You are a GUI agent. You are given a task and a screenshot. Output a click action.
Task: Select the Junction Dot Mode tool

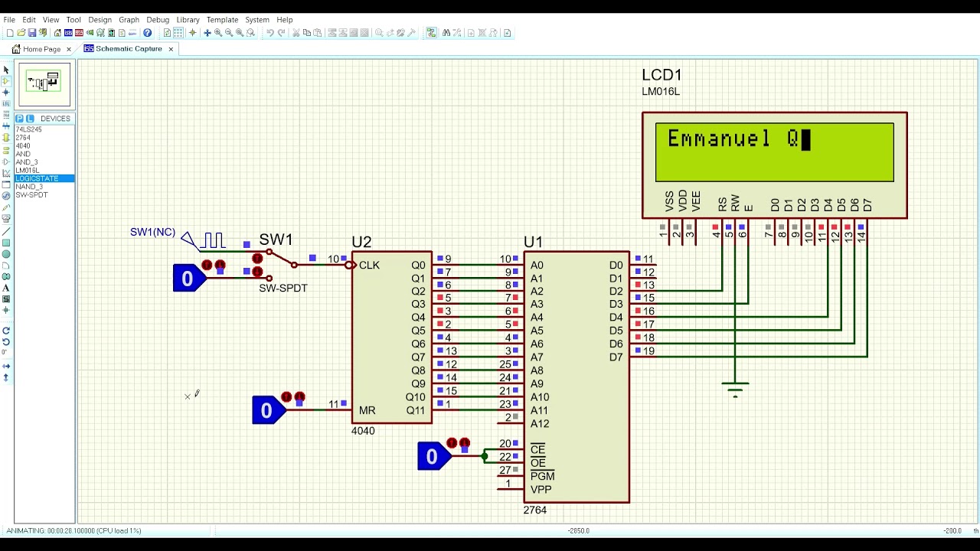click(x=6, y=93)
